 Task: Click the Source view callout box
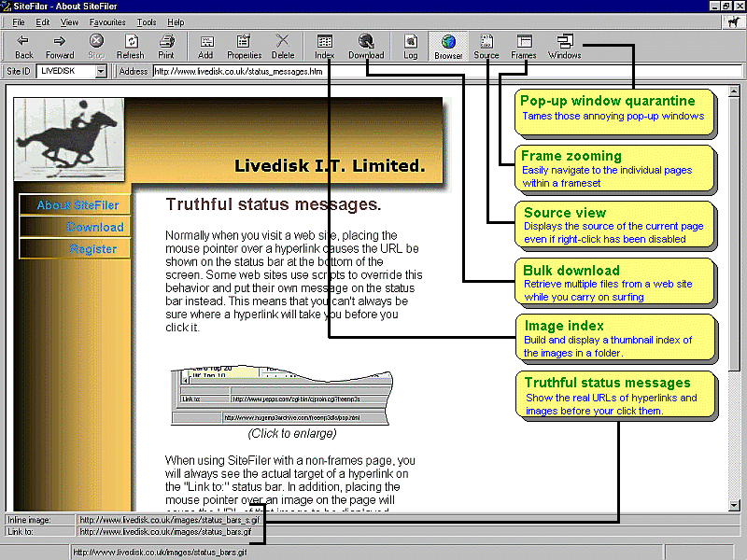615,225
